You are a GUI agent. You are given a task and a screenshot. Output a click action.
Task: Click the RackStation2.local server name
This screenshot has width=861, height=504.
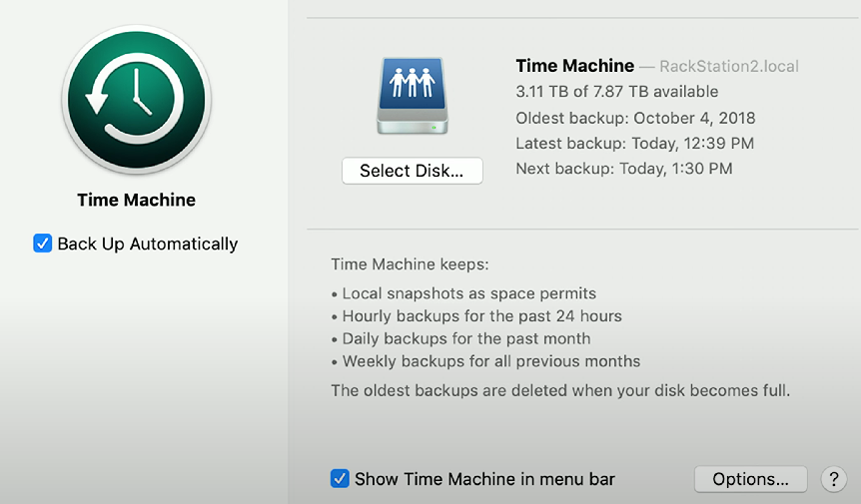pyautogui.click(x=729, y=66)
